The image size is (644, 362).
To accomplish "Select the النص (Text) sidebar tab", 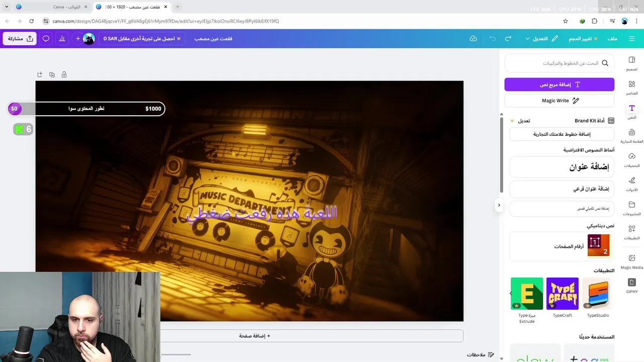I will (632, 112).
